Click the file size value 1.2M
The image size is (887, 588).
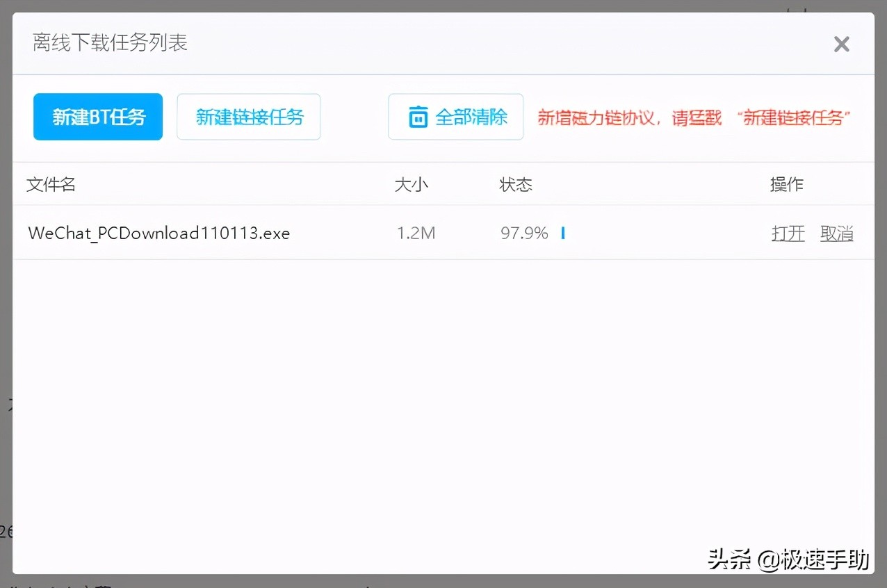pyautogui.click(x=416, y=234)
